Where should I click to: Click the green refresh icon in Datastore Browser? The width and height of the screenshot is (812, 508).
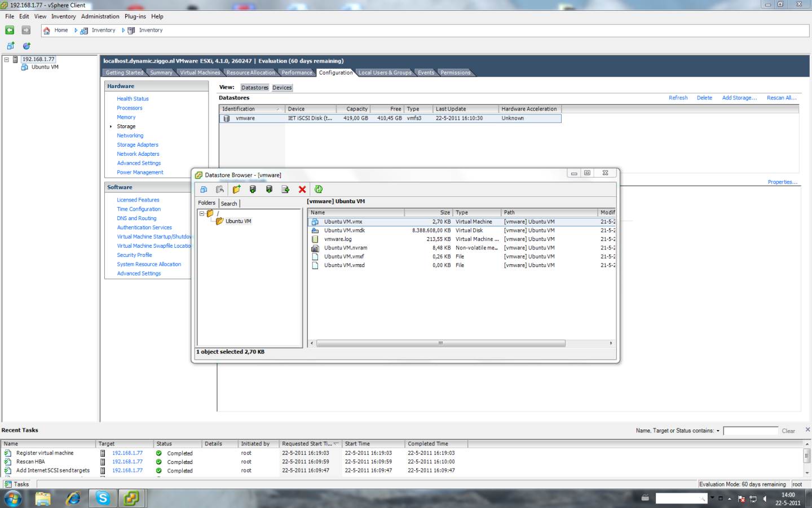pyautogui.click(x=319, y=189)
